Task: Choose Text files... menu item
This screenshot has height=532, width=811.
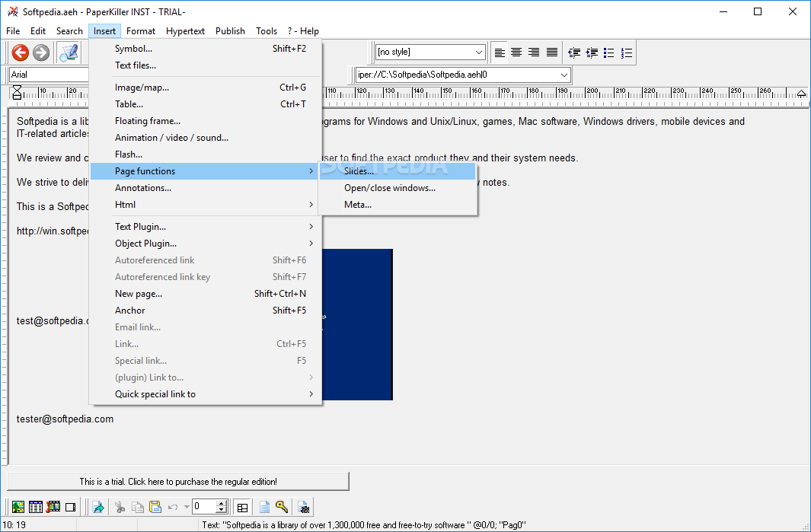Action: tap(206, 65)
